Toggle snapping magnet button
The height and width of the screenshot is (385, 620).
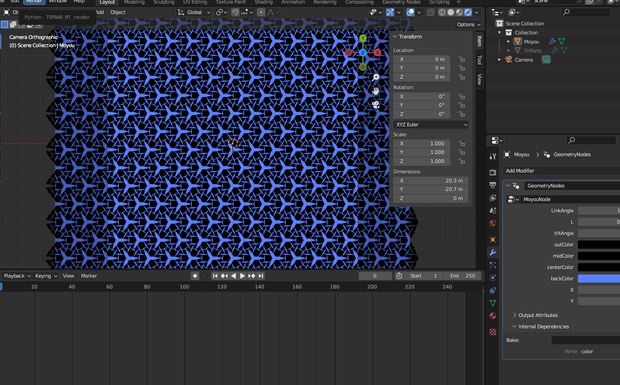[x=235, y=12]
